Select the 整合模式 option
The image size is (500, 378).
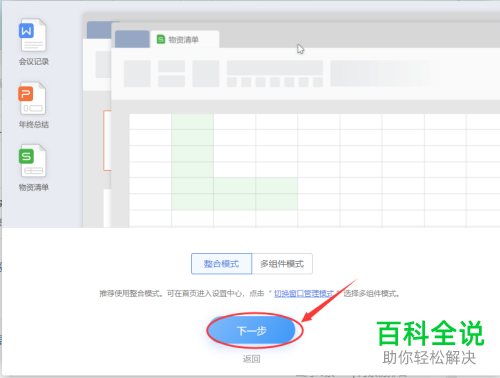221,264
